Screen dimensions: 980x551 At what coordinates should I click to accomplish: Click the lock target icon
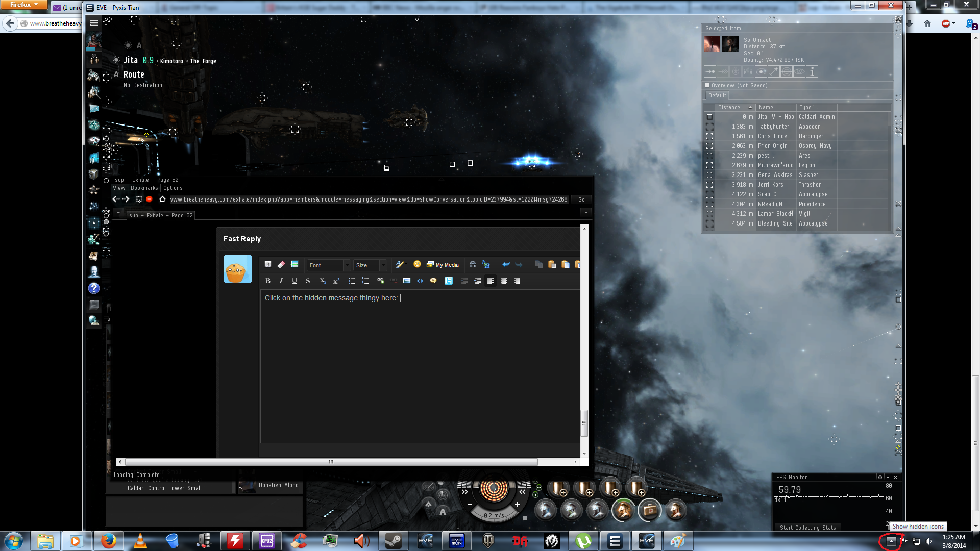(787, 71)
